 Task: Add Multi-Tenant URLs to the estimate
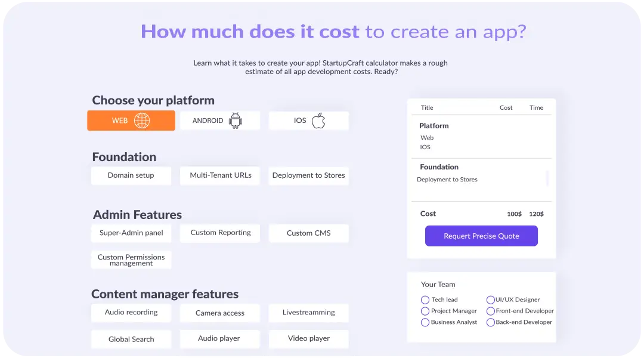tap(220, 175)
